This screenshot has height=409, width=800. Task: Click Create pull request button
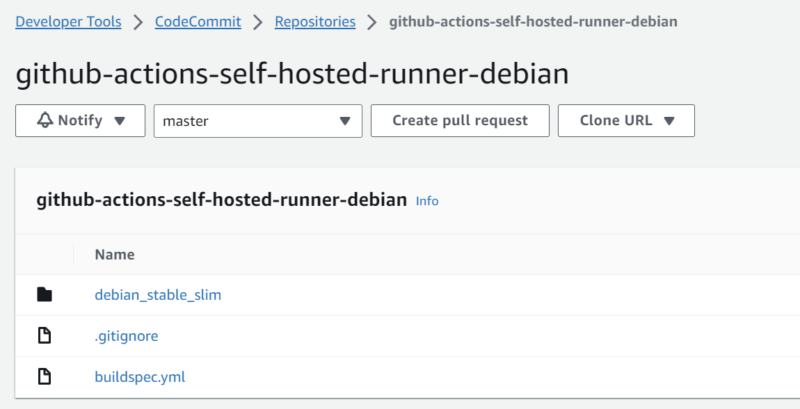click(460, 121)
